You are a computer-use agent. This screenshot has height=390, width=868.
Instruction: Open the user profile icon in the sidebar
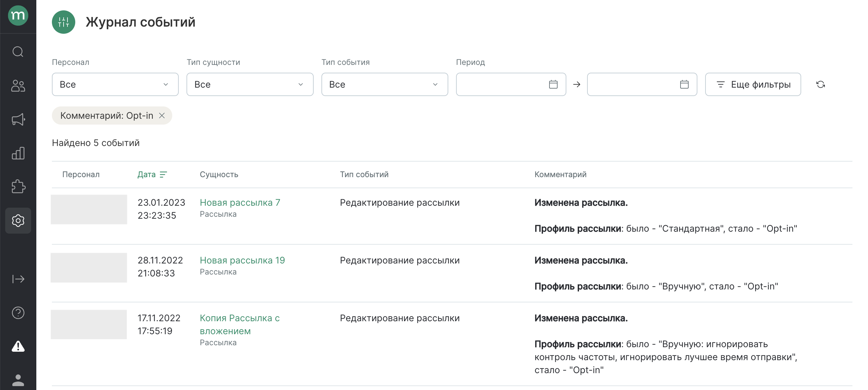[x=18, y=380]
